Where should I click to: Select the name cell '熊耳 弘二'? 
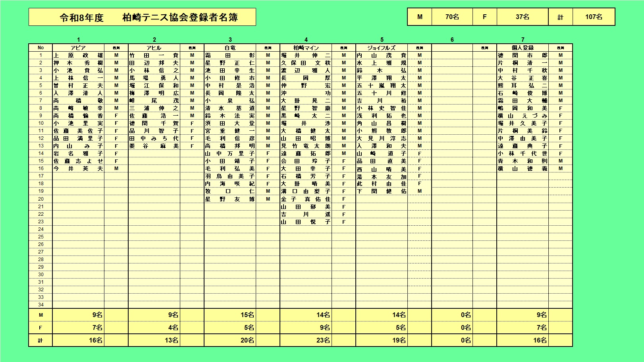(523, 85)
